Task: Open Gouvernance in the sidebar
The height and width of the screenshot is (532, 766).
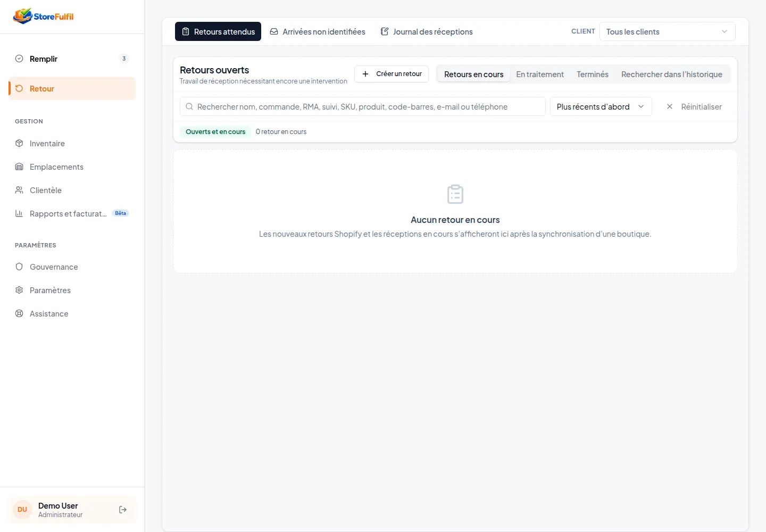Action: [72, 267]
